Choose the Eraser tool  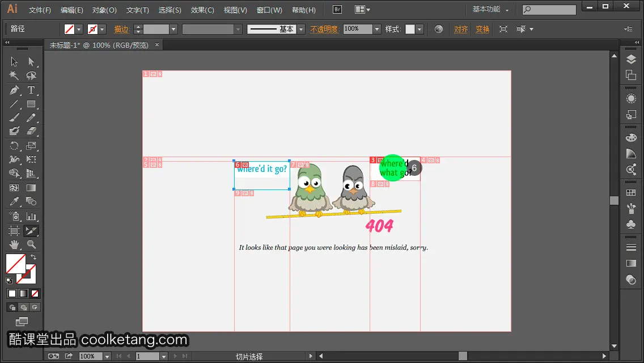[x=31, y=131]
